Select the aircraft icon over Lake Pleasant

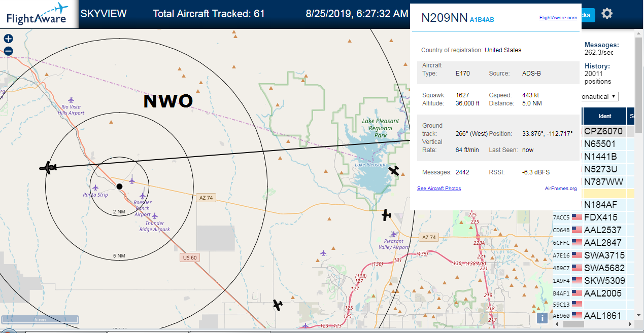tap(394, 171)
